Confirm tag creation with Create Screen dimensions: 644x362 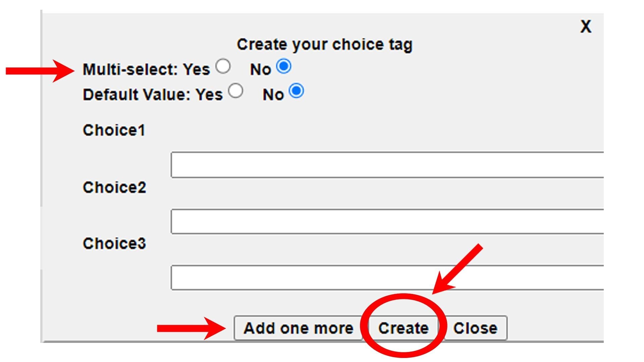pos(403,328)
